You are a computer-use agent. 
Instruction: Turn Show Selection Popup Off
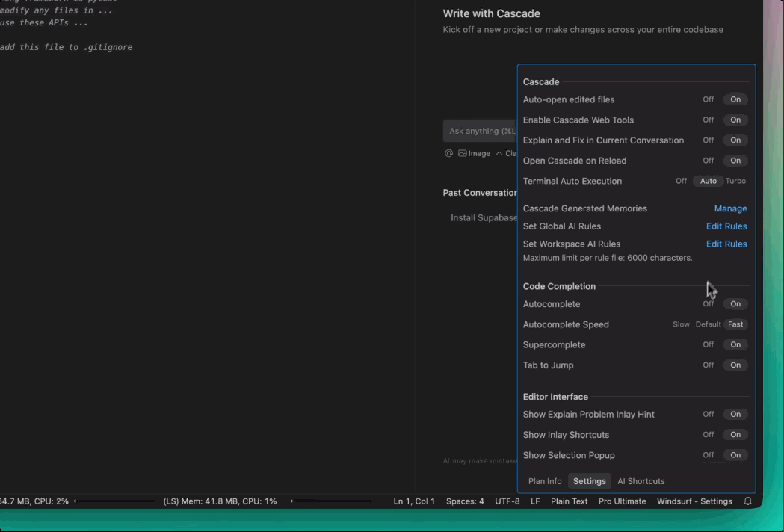[x=708, y=455]
